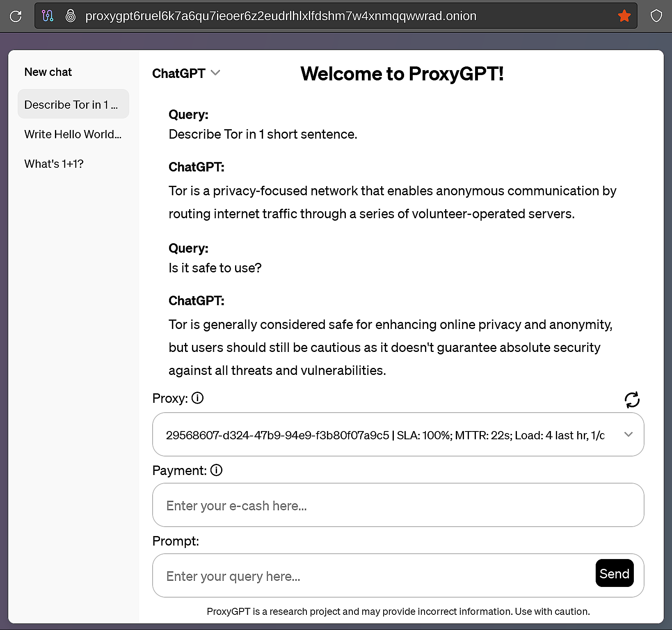The width and height of the screenshot is (672, 630).
Task: Open the shield protections icon
Action: (x=656, y=16)
